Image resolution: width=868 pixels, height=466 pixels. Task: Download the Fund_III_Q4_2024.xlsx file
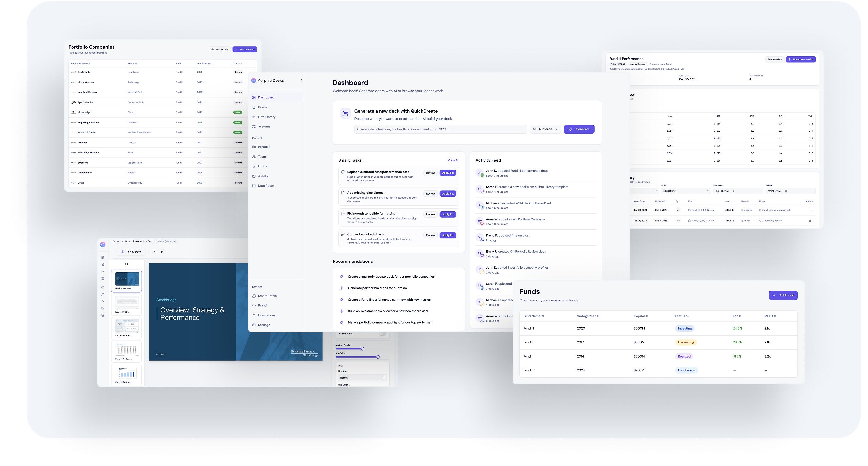(810, 210)
